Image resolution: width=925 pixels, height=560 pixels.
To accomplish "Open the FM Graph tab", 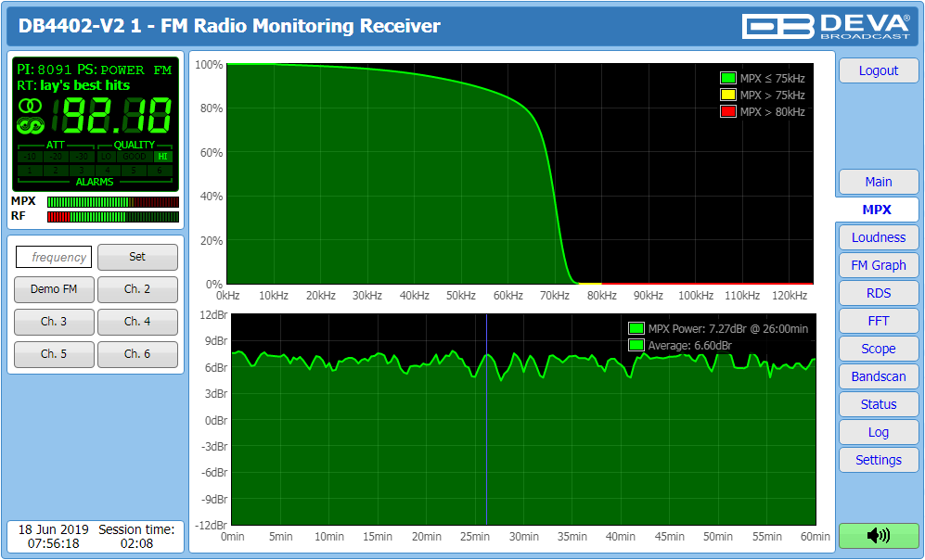I will (x=878, y=265).
